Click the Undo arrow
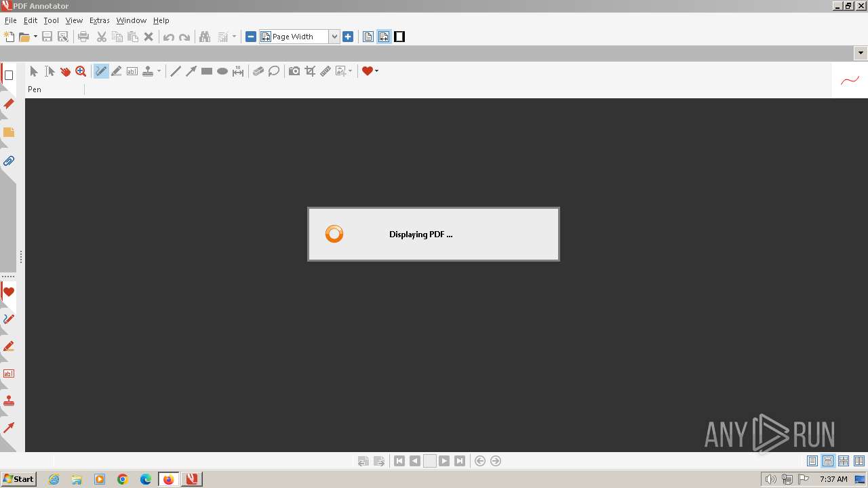The image size is (868, 488). click(x=168, y=37)
